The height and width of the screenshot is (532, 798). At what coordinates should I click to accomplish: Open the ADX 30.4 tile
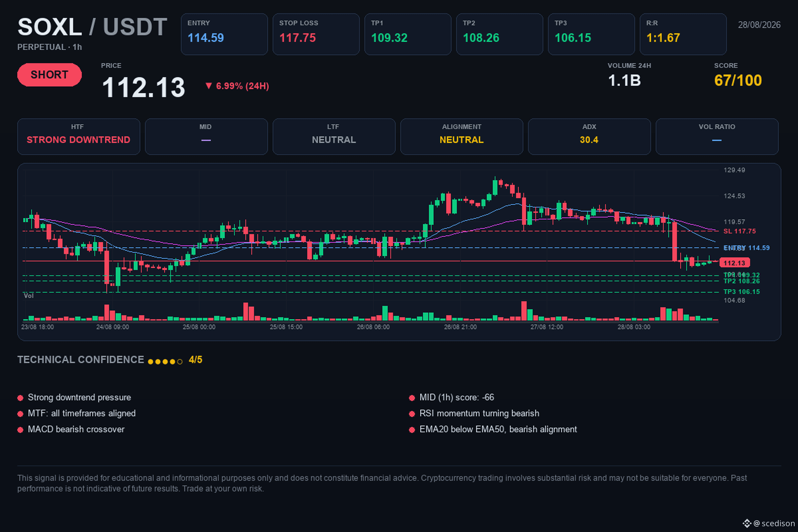[x=589, y=136]
